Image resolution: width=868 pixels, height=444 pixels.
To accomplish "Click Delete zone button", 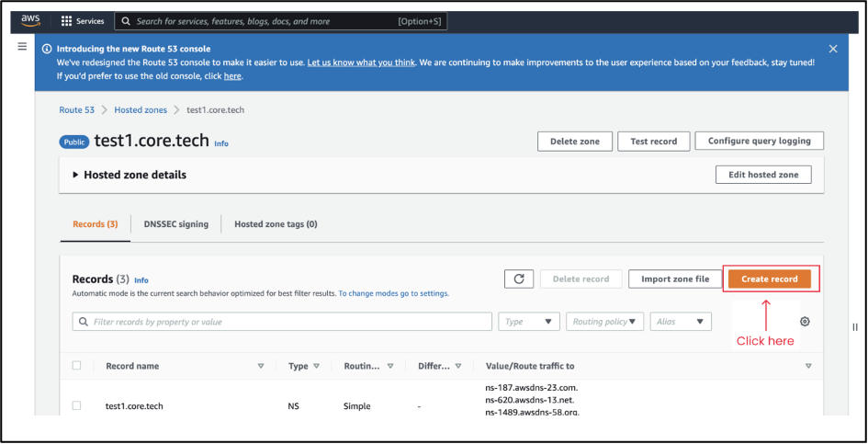I will pyautogui.click(x=575, y=142).
